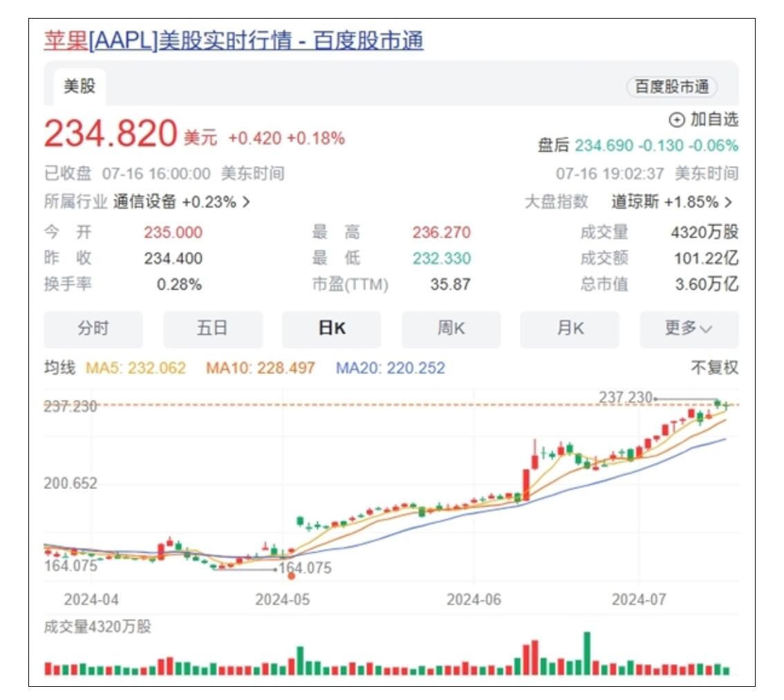Click the MA10: 228.497 indicator
This screenshot has height=700, width=784.
click(x=261, y=368)
